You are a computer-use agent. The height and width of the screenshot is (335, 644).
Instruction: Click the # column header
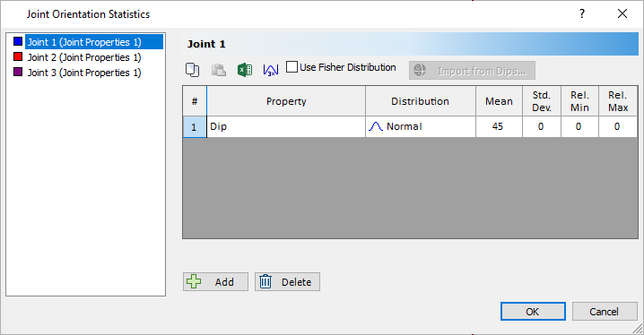click(195, 101)
